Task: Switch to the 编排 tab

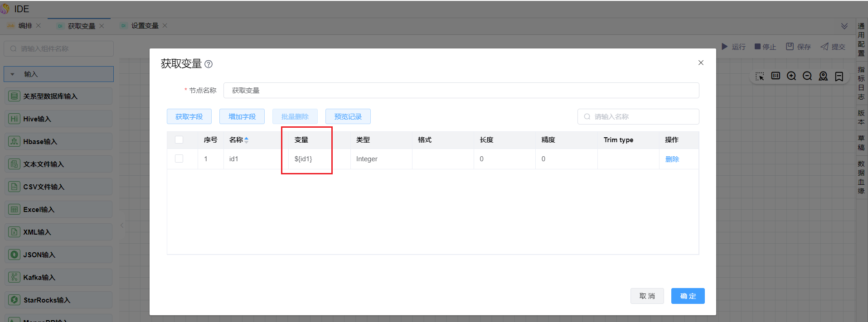Action: coord(25,26)
